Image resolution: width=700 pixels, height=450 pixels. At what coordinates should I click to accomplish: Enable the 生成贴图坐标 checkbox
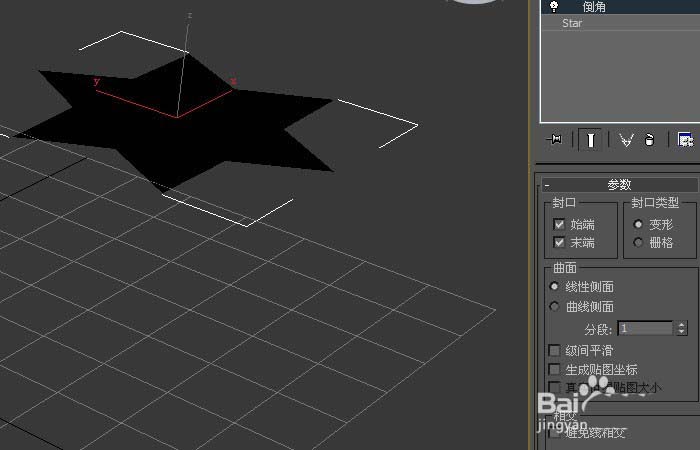(x=554, y=370)
